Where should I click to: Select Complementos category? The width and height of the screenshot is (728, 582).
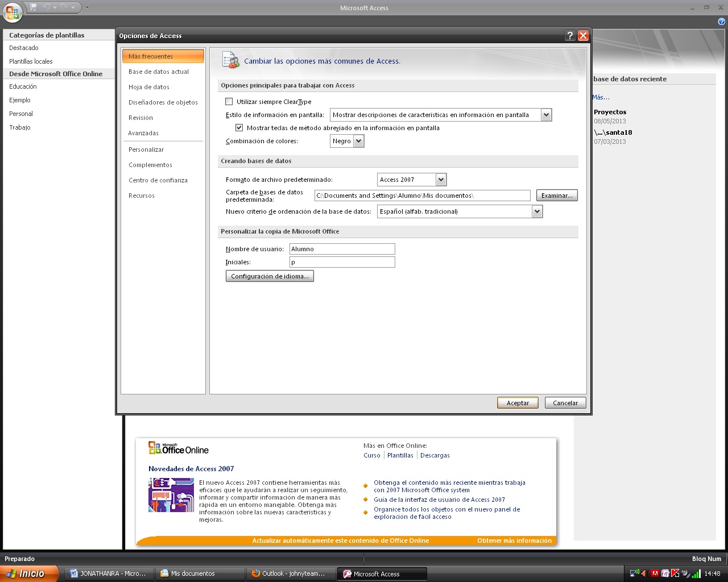click(163, 165)
